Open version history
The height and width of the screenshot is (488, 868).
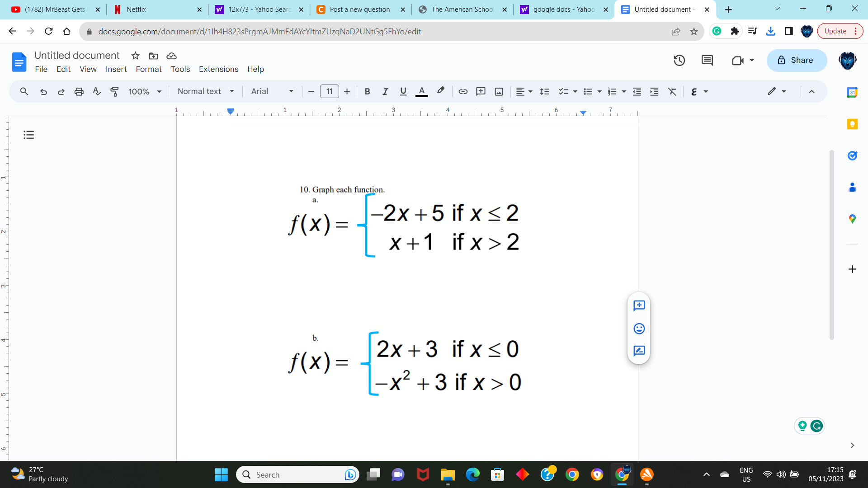coord(679,61)
